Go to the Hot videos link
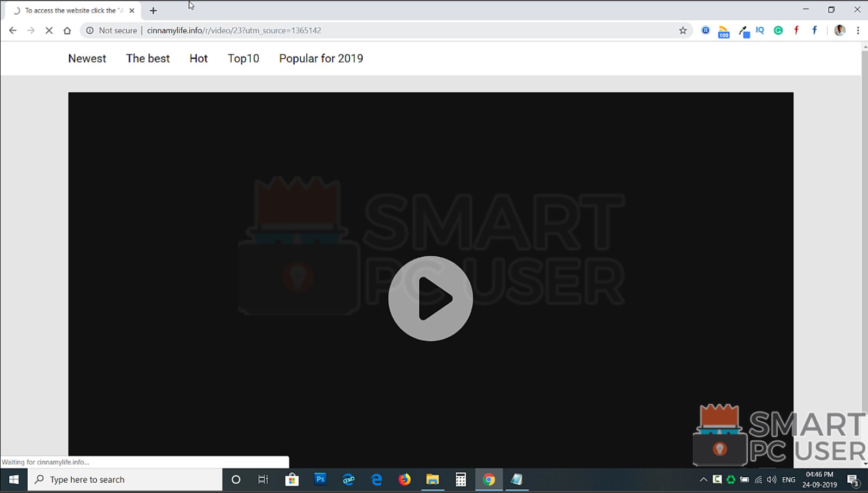This screenshot has height=493, width=868. coord(199,58)
